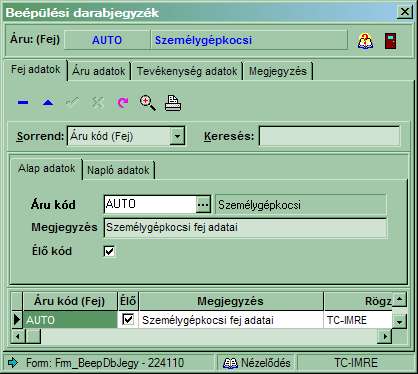Click the Rögz column header
Viewport: 418px width, 374px height.
pyautogui.click(x=358, y=301)
